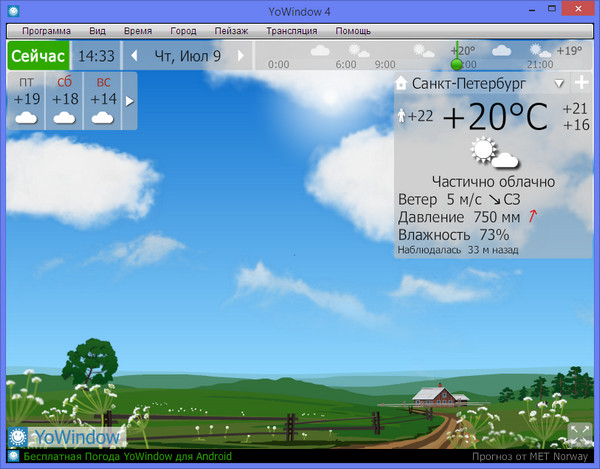This screenshot has width=600, height=469.
Task: Click the Прогноз от MET Norway credit
Action: pos(532,457)
